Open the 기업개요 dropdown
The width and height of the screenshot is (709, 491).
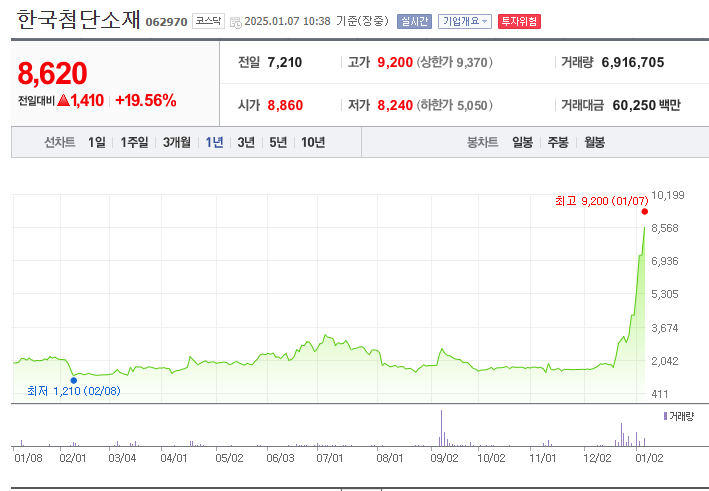click(465, 21)
